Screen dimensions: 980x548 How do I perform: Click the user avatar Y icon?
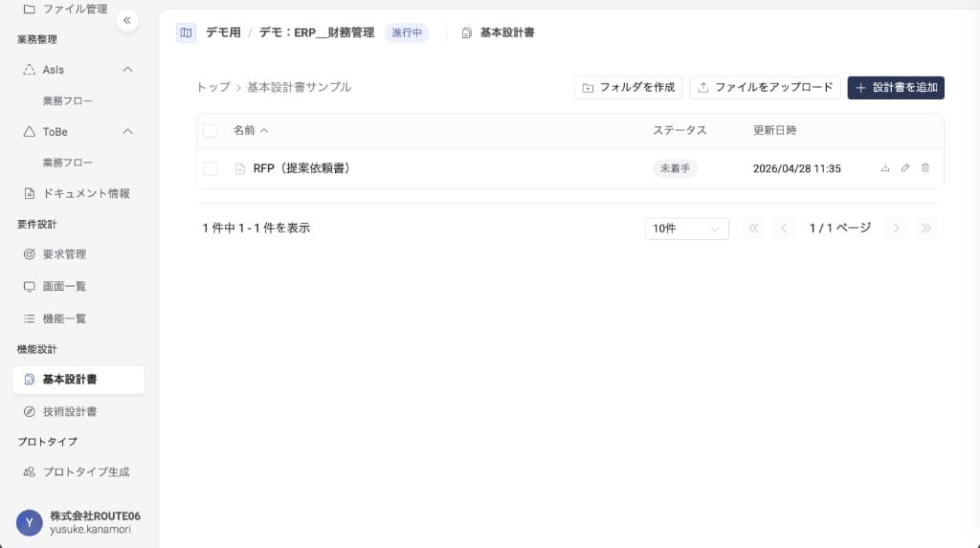pyautogui.click(x=30, y=522)
